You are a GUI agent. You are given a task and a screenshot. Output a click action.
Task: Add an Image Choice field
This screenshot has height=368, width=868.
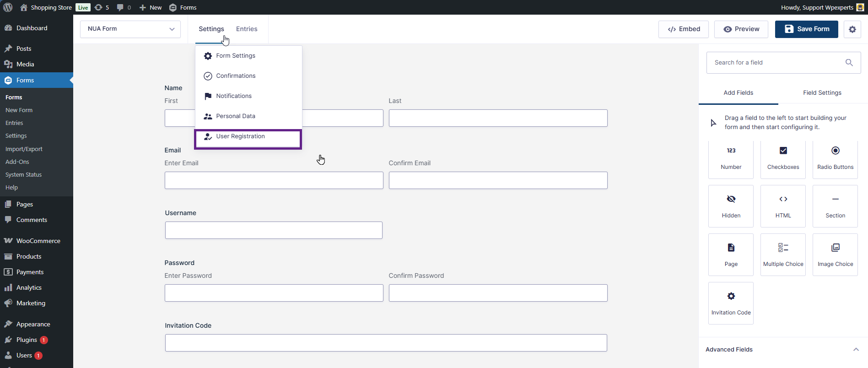[835, 255]
